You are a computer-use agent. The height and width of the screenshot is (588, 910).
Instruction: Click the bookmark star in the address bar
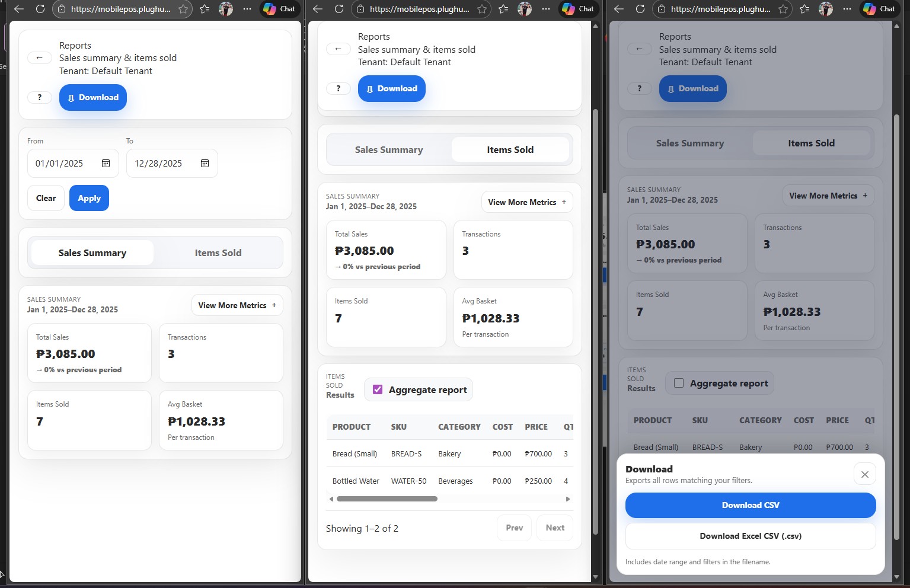(x=184, y=9)
